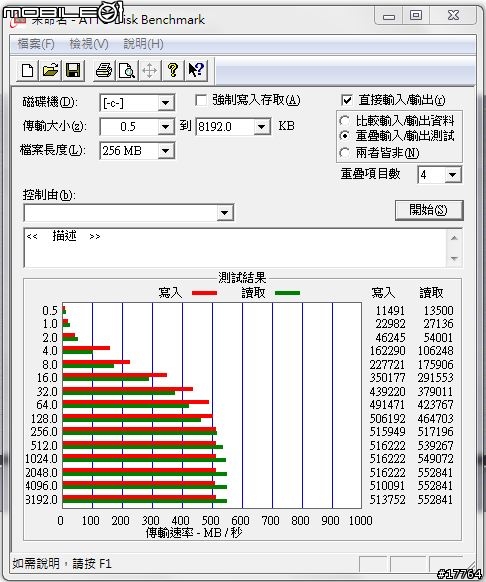Click the write value 513752

tap(387, 500)
